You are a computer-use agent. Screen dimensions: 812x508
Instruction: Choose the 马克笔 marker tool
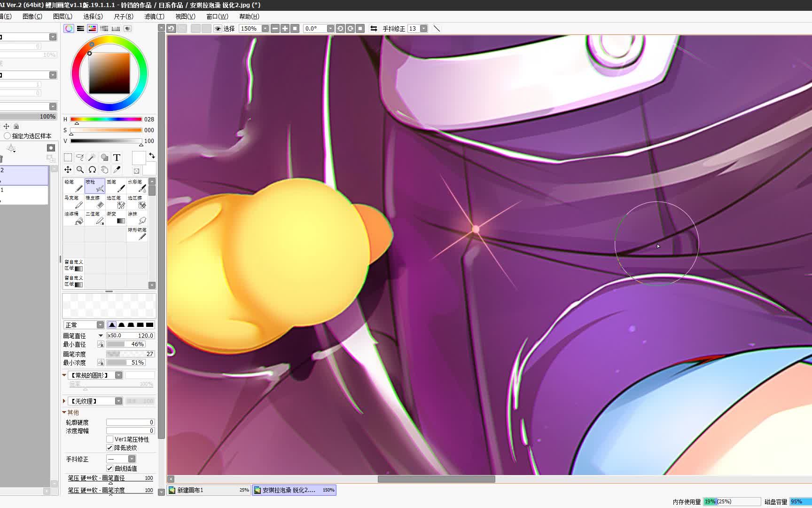pyautogui.click(x=74, y=202)
